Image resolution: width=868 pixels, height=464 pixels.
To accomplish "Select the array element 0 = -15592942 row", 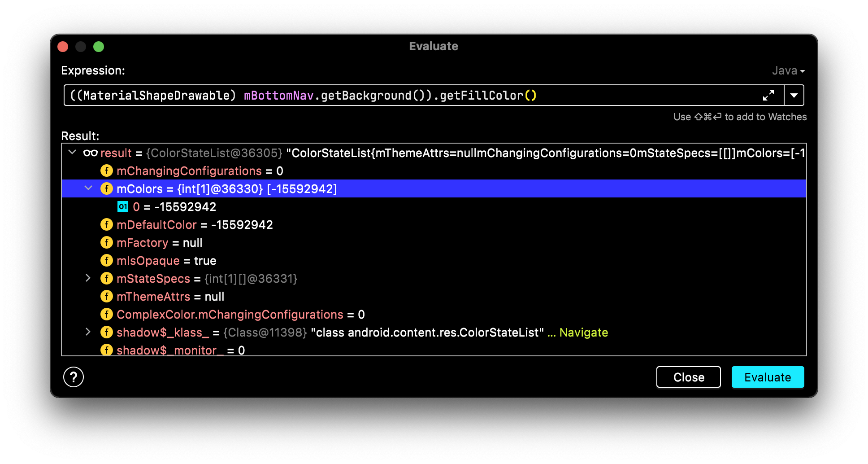I will [434, 206].
